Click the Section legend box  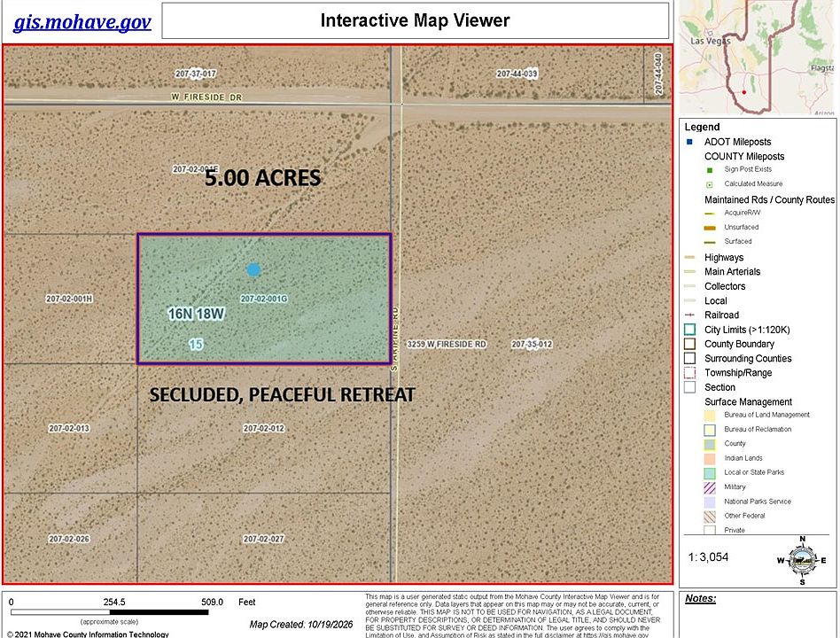tap(690, 386)
